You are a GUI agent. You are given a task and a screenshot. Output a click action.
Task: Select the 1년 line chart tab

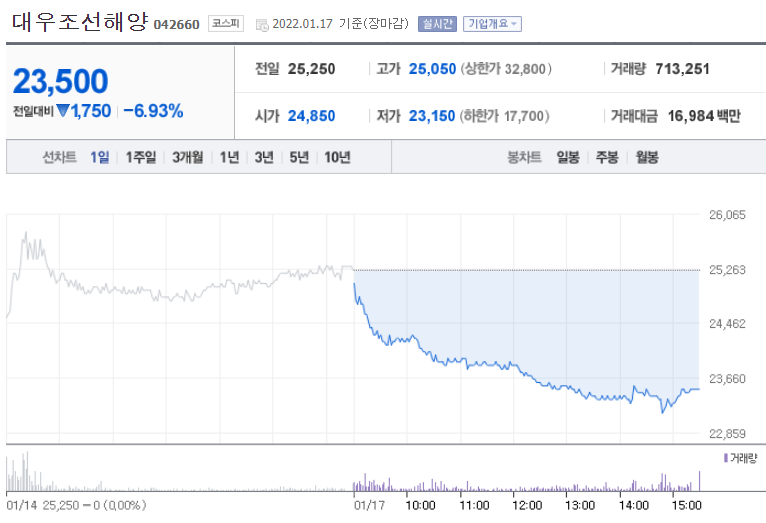(x=229, y=157)
